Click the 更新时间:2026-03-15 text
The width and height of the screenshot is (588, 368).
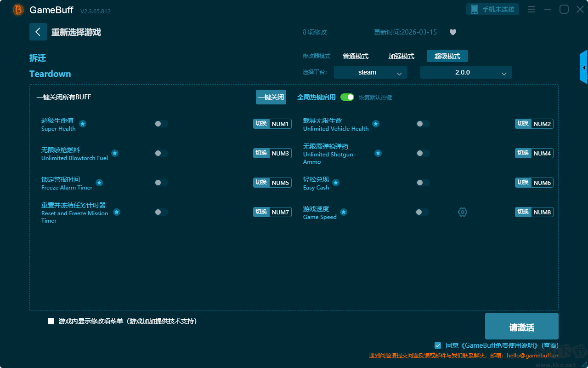click(x=405, y=32)
